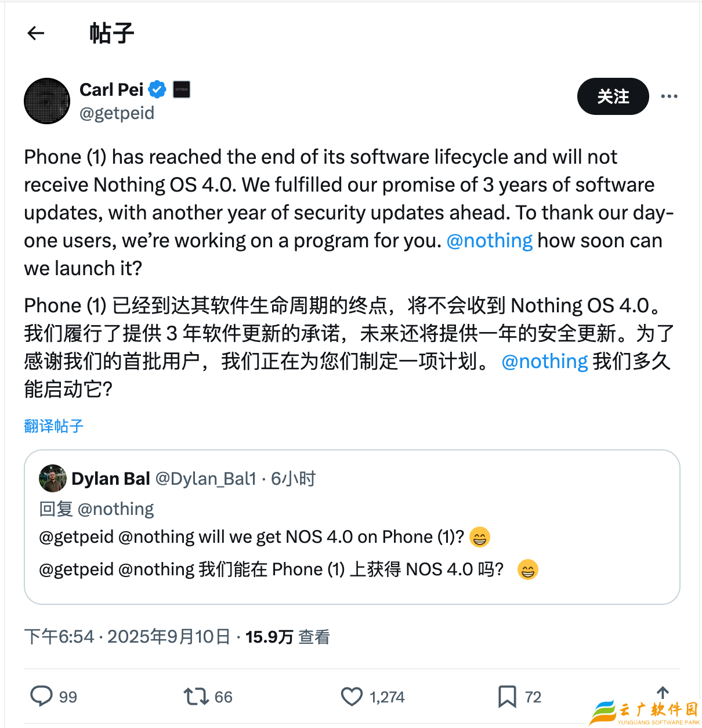The image size is (702, 728).
Task: Open @nothing mention in Chinese translation
Action: (x=544, y=361)
